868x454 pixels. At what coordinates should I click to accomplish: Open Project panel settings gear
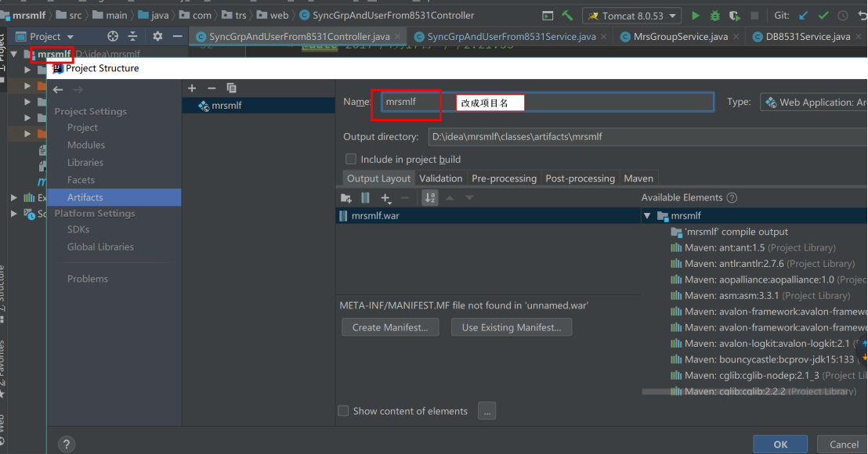[x=157, y=37]
